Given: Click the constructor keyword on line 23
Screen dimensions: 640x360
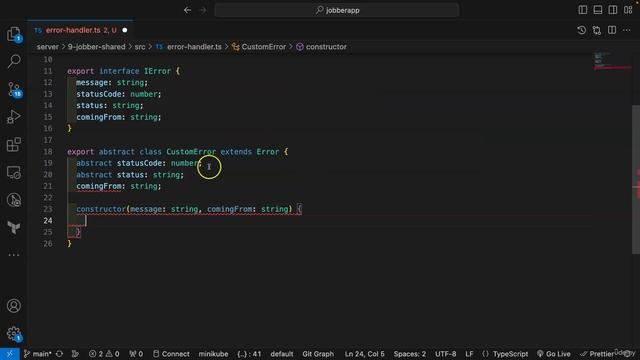Looking at the screenshot, I should [x=101, y=209].
